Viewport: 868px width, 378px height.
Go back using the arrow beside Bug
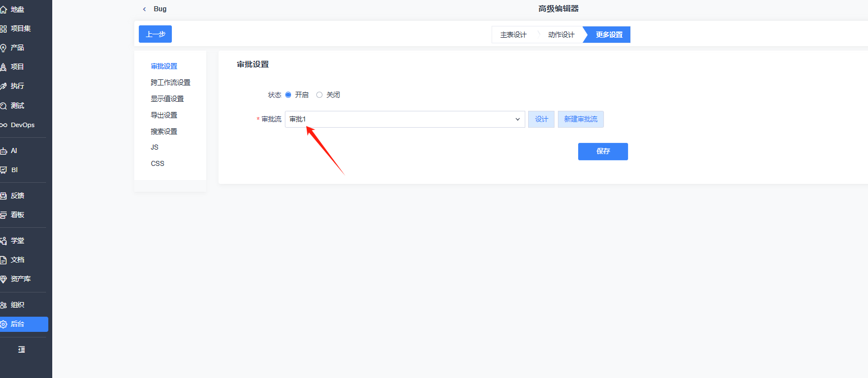point(144,9)
